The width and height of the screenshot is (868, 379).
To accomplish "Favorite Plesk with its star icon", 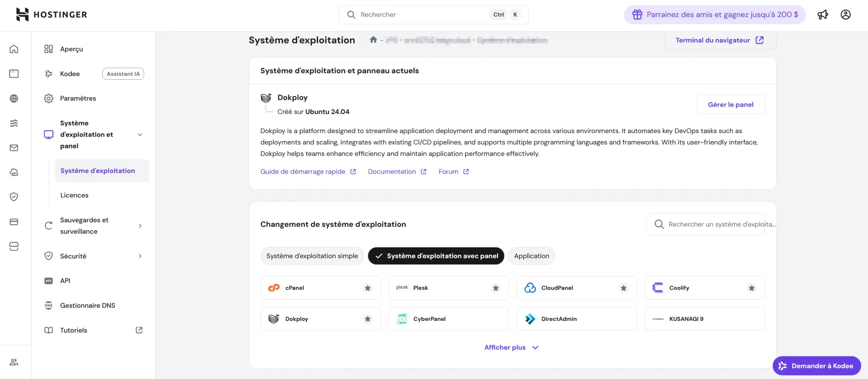I will (496, 288).
